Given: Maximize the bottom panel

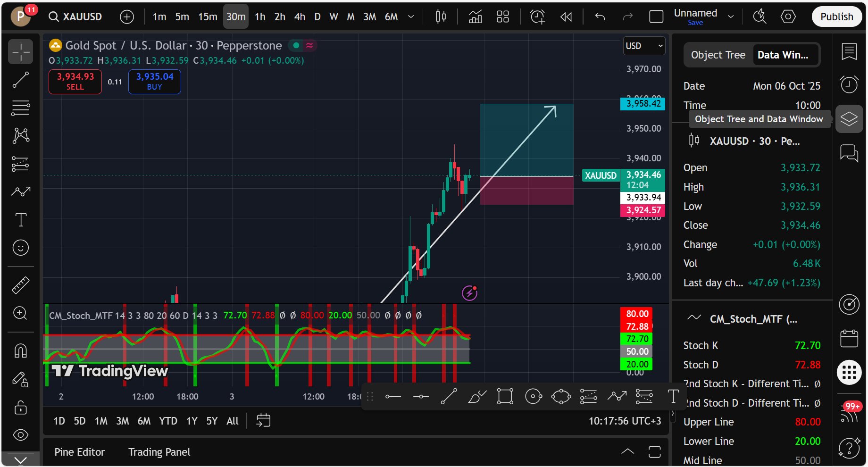Looking at the screenshot, I should [x=655, y=452].
